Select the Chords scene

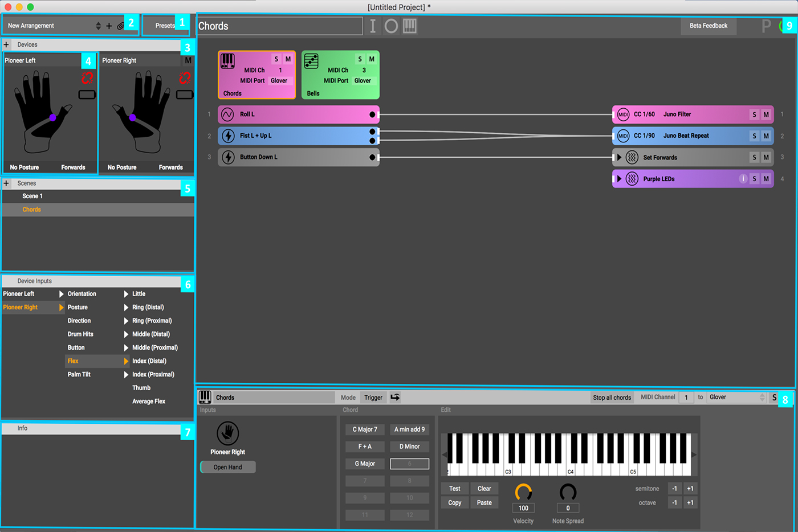tap(31, 209)
